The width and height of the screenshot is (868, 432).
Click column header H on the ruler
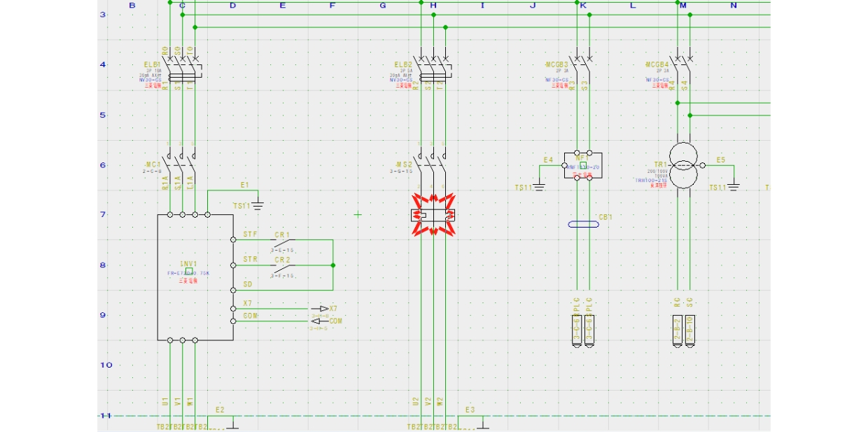pos(433,6)
